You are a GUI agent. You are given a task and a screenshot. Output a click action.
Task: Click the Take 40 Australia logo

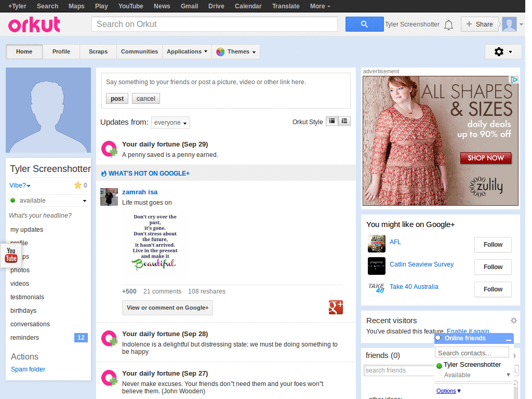tap(377, 288)
